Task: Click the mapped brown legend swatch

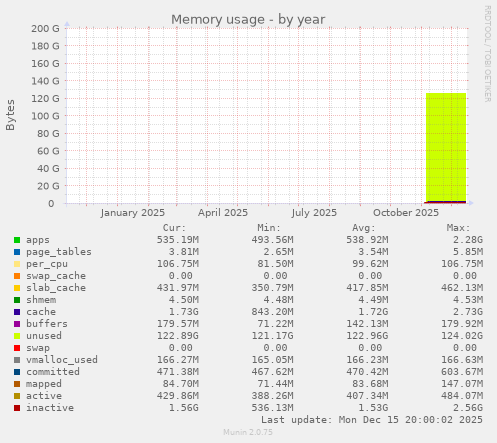Action: tap(17, 384)
